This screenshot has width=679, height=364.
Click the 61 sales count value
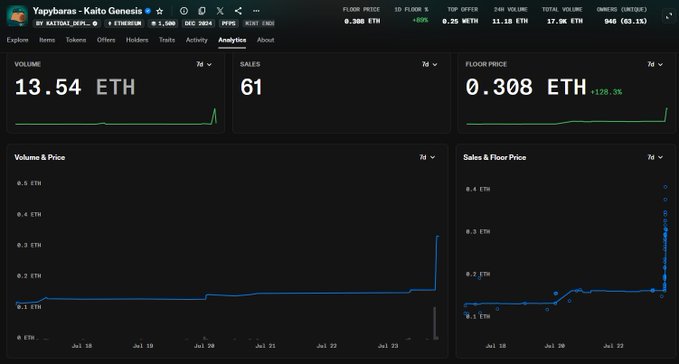[x=251, y=87]
